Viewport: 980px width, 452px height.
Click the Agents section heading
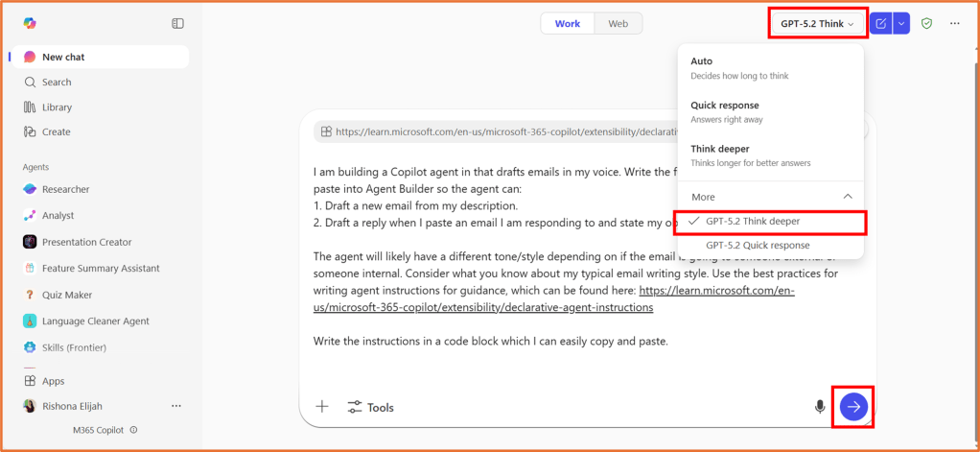pyautogui.click(x=35, y=167)
